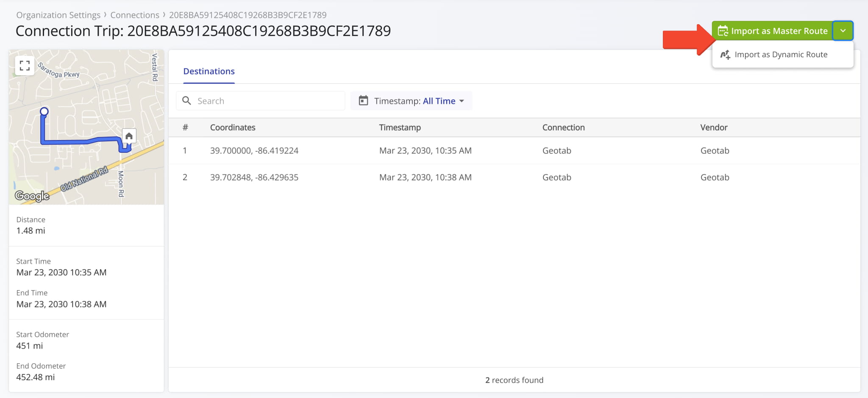Select Import as Dynamic Route option
Viewport: 868px width, 398px height.
pos(781,55)
